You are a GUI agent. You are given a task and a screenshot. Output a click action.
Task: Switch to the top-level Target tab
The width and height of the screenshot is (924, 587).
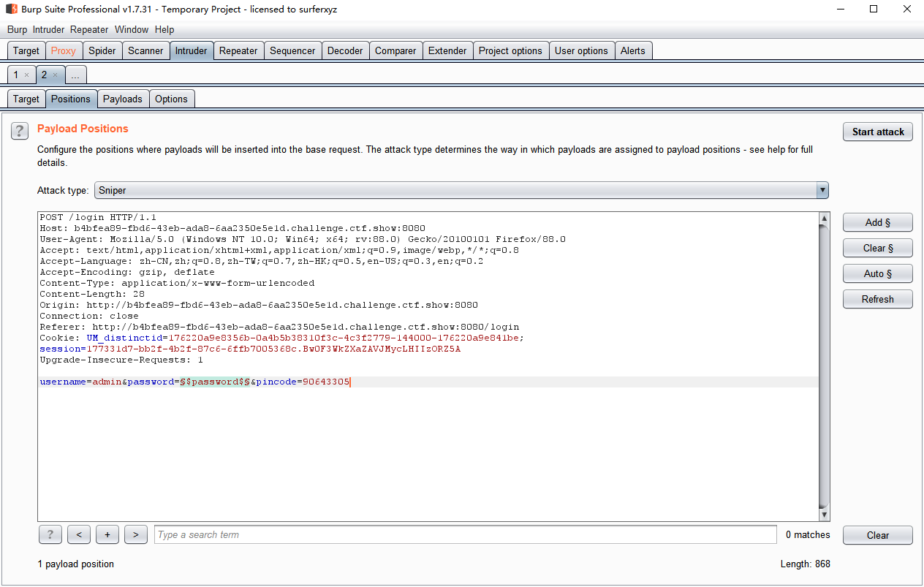(x=26, y=50)
